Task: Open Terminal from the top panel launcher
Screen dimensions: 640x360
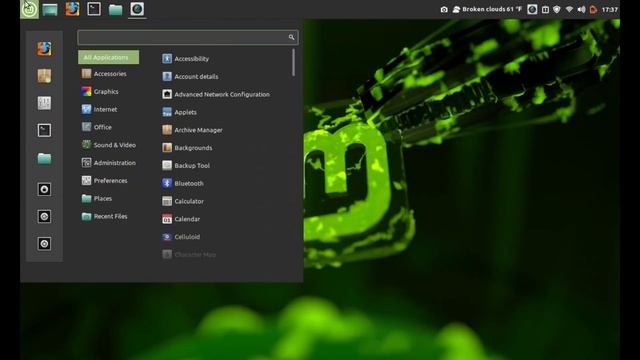Action: click(94, 9)
